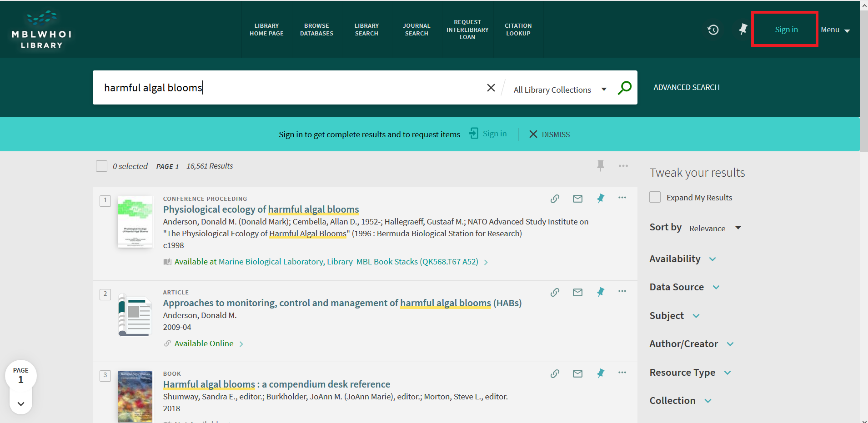Viewport: 868px width, 423px height.
Task: Open more actions for Physiological ecology result
Action: pyautogui.click(x=622, y=198)
